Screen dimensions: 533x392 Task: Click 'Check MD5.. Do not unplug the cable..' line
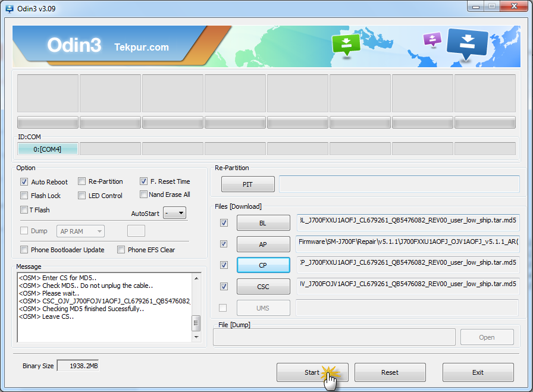point(86,286)
